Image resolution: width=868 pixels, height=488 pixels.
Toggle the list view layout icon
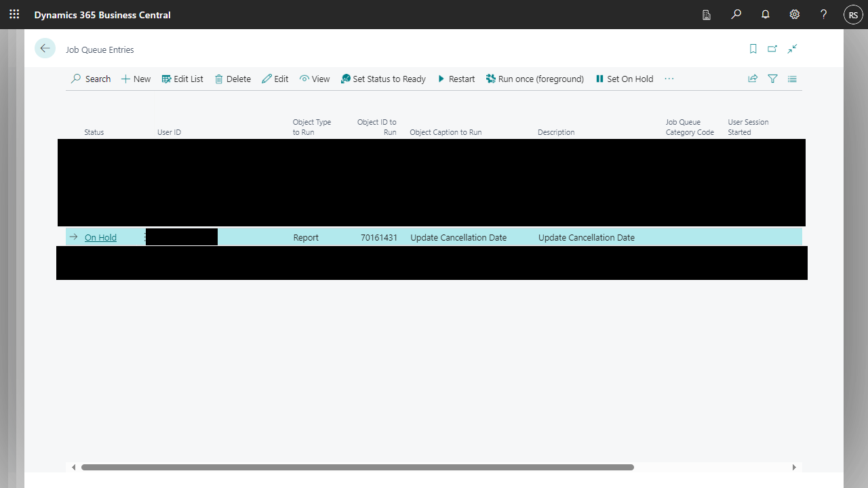click(792, 79)
